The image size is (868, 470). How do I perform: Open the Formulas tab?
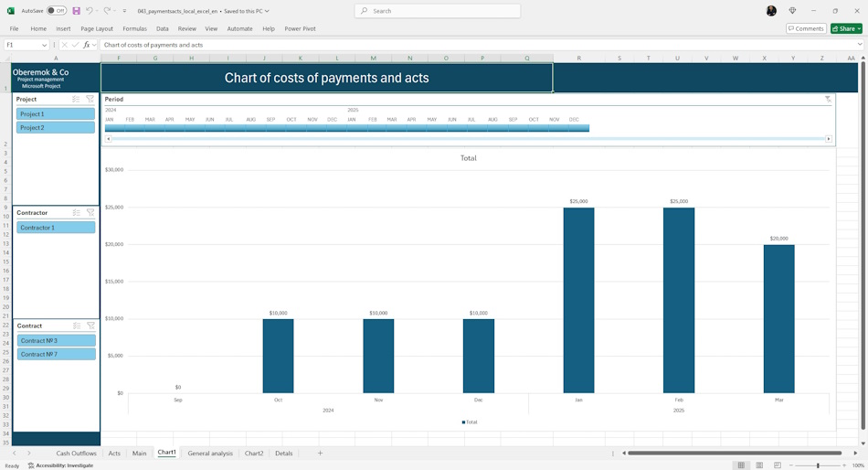coord(134,28)
